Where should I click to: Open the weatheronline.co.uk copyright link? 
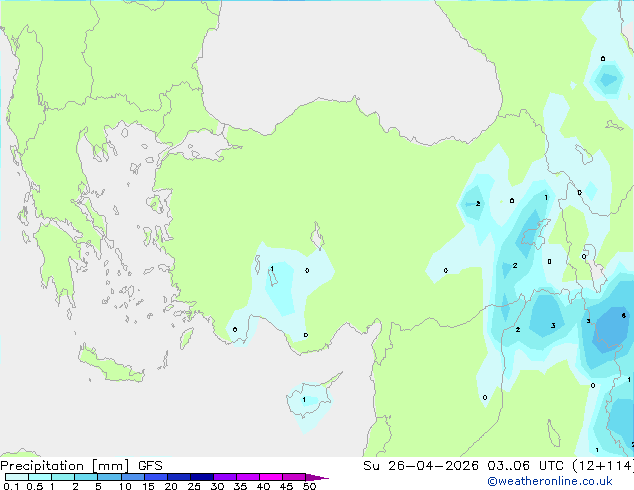pos(549,481)
